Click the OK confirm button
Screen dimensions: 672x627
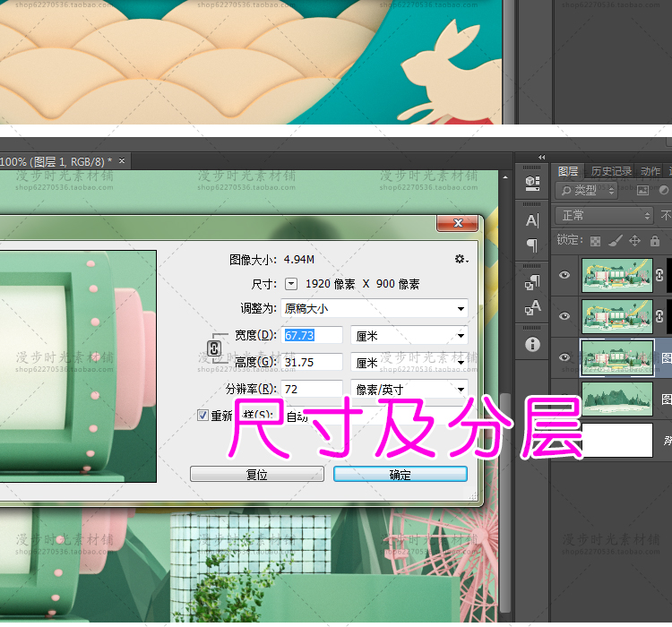coord(400,474)
